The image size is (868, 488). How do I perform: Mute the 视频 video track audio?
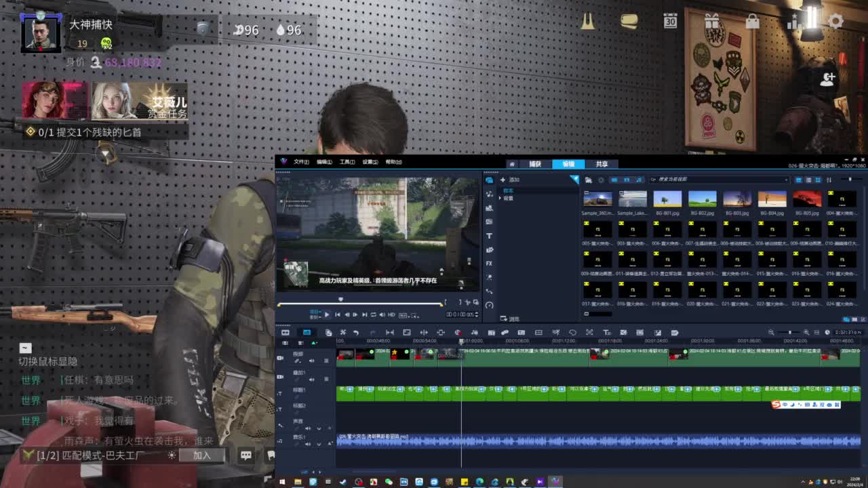point(312,361)
